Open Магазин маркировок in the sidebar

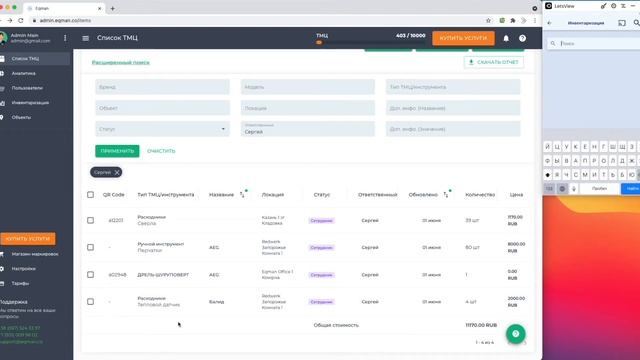point(35,254)
